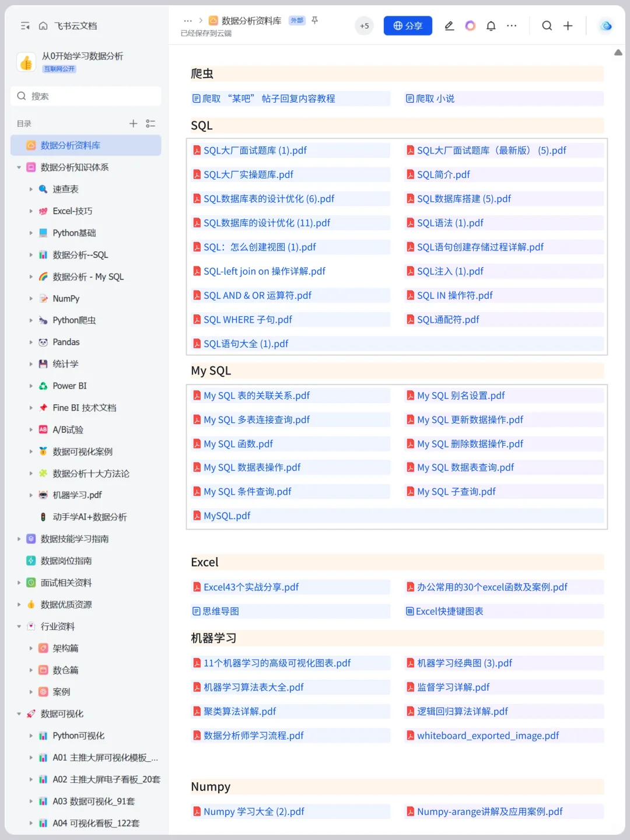Open Numpy 学习大全 (2).pdf
630x840 pixels.
pos(254,811)
